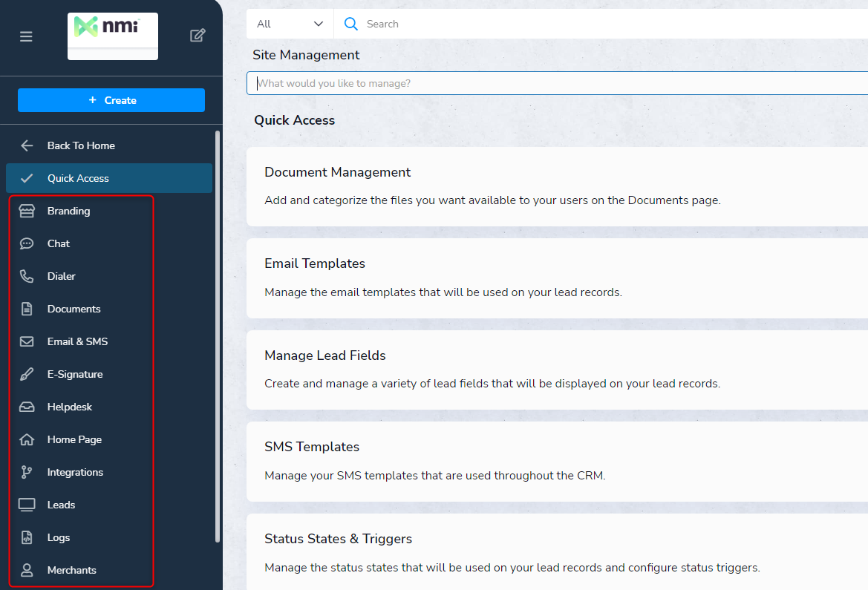Click the Quick Access checkmark icon
The width and height of the screenshot is (868, 590).
[27, 178]
